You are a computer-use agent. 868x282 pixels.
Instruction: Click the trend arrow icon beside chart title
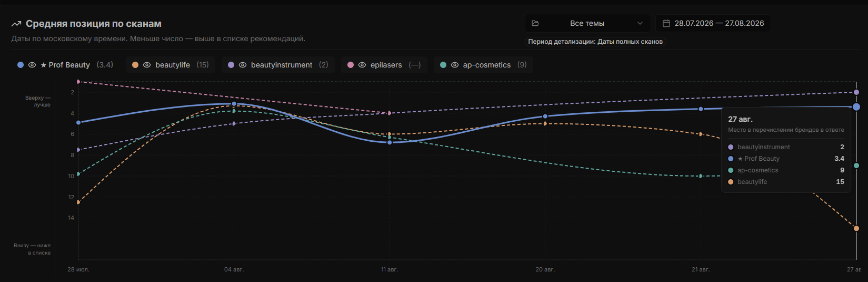point(16,24)
